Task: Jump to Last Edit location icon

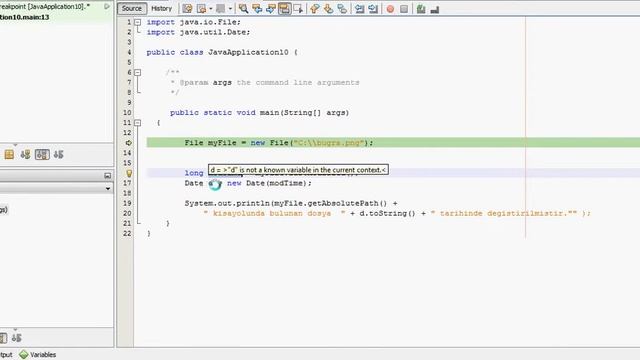Action: 187,9
